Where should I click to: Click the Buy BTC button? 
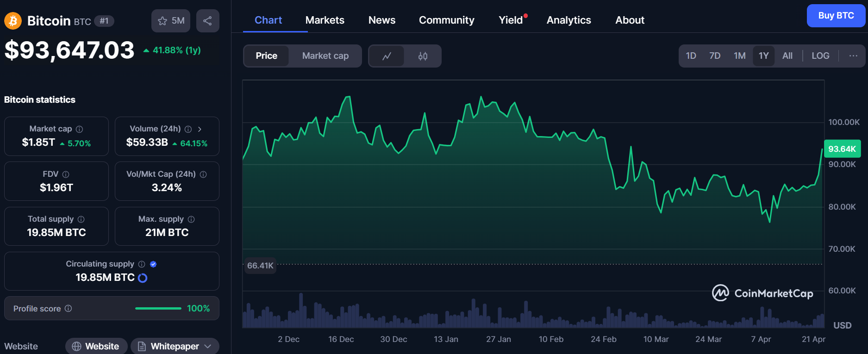(x=836, y=16)
